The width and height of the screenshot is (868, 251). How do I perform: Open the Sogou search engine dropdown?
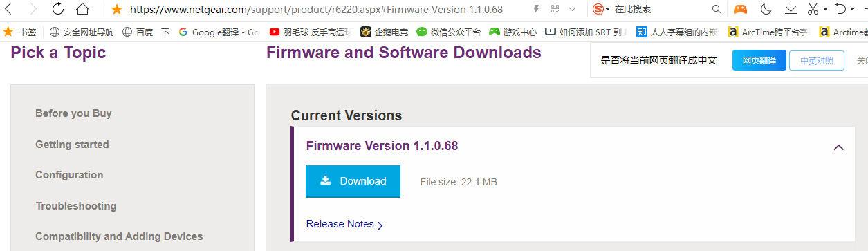coord(602,10)
